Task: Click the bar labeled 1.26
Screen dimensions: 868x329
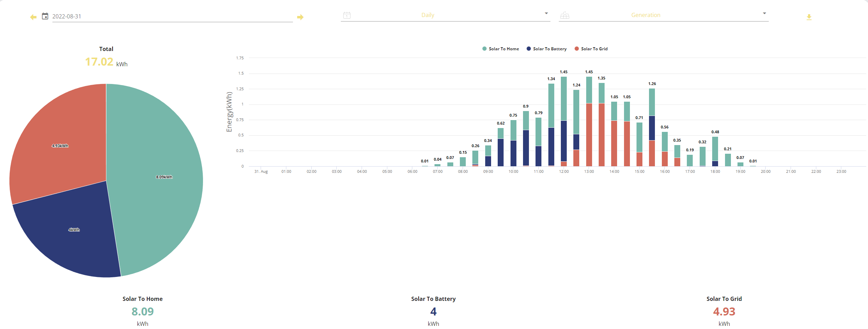Action: click(x=652, y=127)
